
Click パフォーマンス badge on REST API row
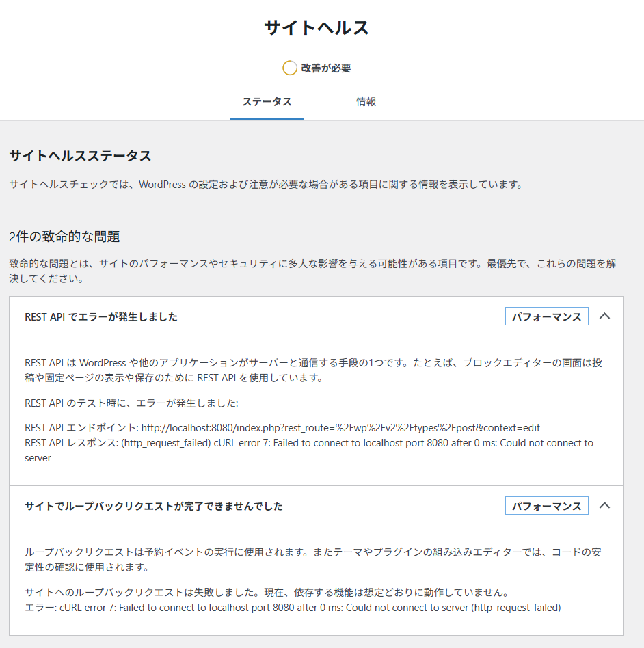546,317
